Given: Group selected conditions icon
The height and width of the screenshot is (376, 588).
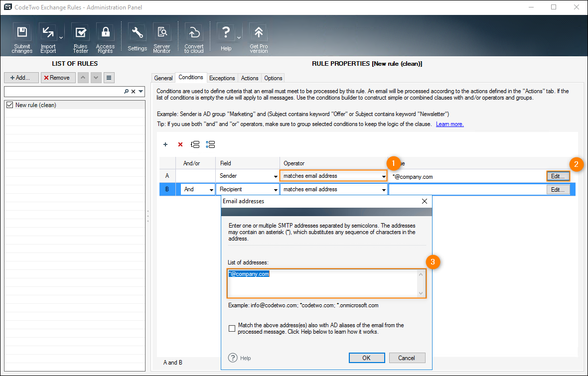Looking at the screenshot, I should [x=195, y=144].
